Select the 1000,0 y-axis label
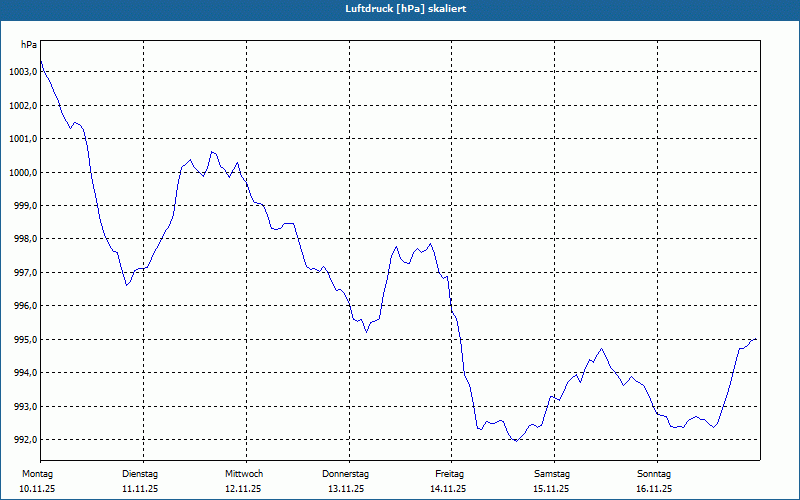 click(x=23, y=172)
